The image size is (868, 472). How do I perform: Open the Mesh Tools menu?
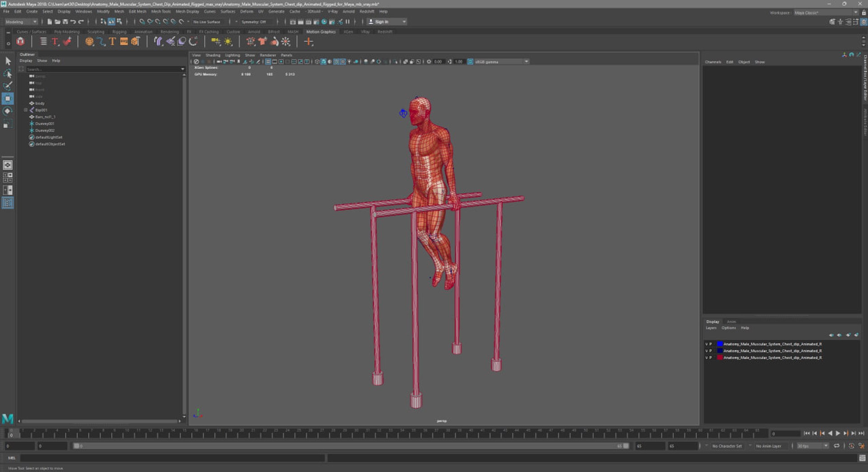pyautogui.click(x=161, y=12)
